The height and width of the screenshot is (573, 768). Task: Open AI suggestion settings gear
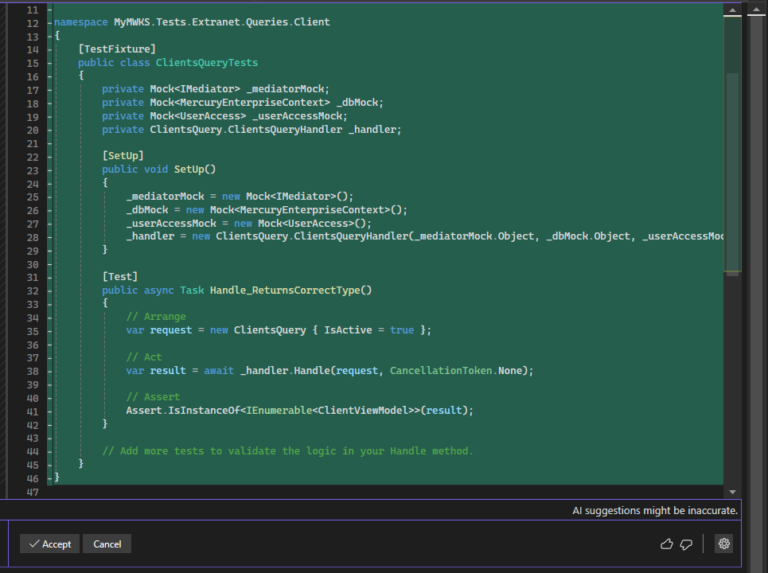(724, 544)
